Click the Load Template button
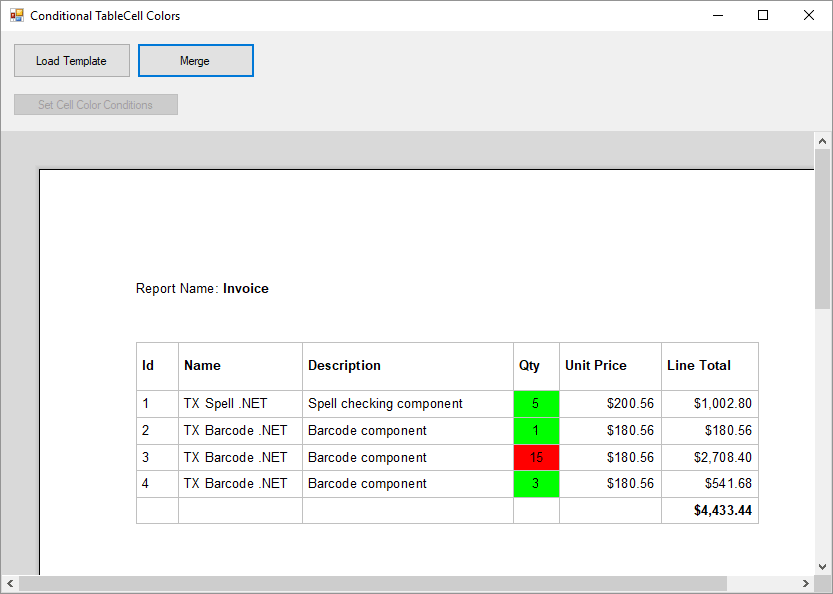833x594 pixels. (x=72, y=61)
